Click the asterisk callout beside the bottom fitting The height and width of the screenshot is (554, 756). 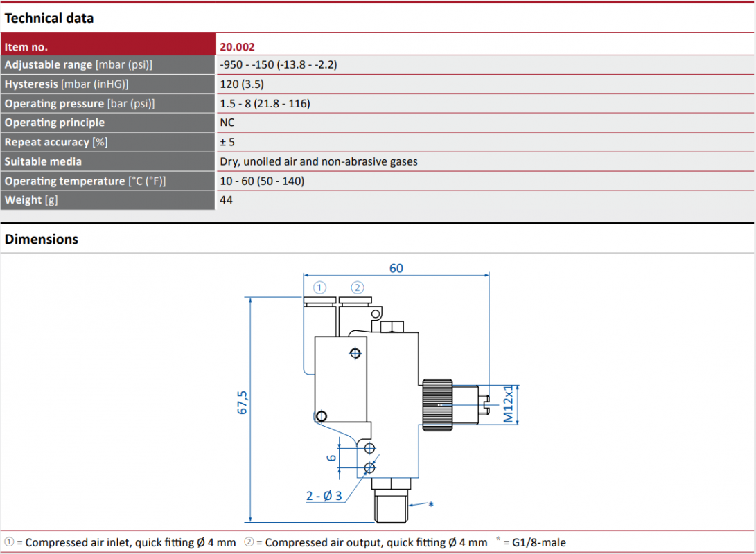click(431, 504)
